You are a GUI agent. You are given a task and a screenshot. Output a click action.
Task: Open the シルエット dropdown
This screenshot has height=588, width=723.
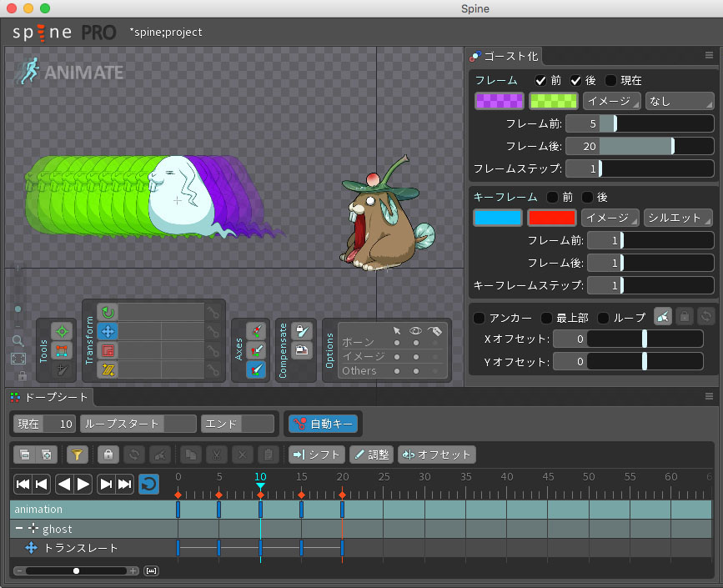678,218
